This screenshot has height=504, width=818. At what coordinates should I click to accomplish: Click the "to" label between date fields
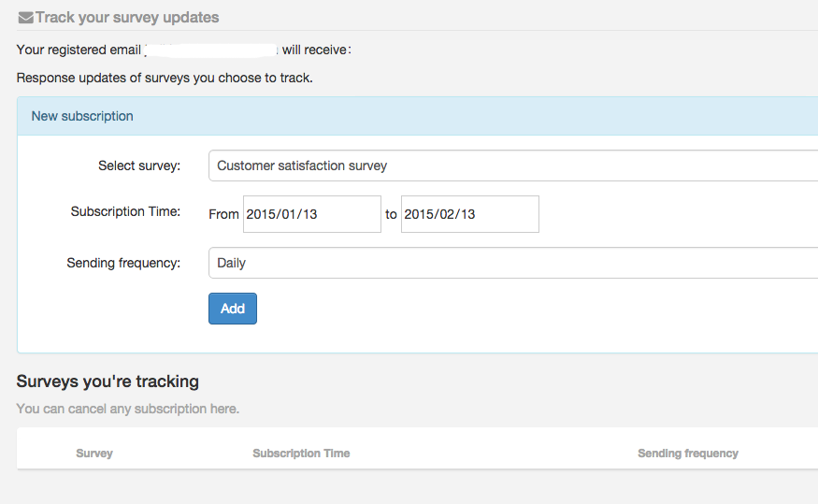coord(391,214)
